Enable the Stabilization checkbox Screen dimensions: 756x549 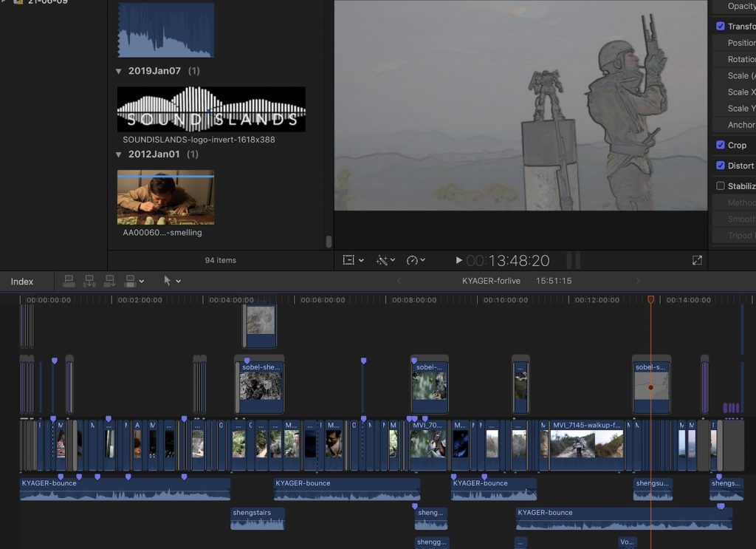pyautogui.click(x=721, y=186)
